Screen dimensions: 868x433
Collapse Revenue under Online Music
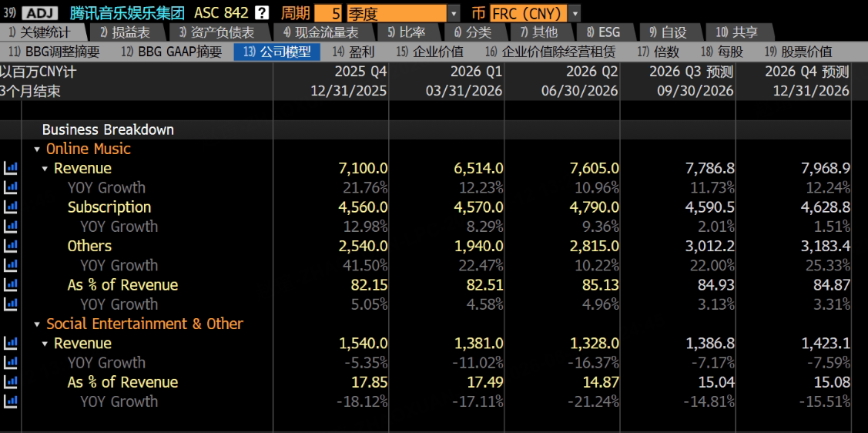point(45,169)
